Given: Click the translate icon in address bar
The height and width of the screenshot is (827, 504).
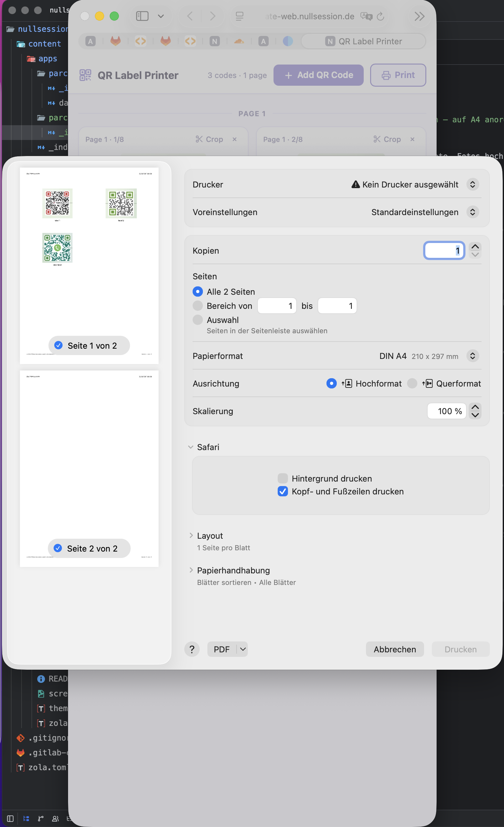Looking at the screenshot, I should tap(366, 16).
